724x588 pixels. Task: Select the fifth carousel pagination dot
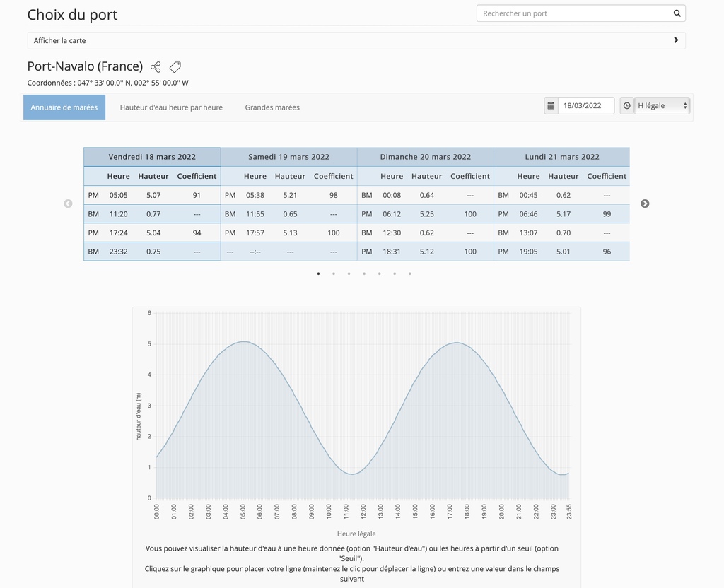coord(380,274)
